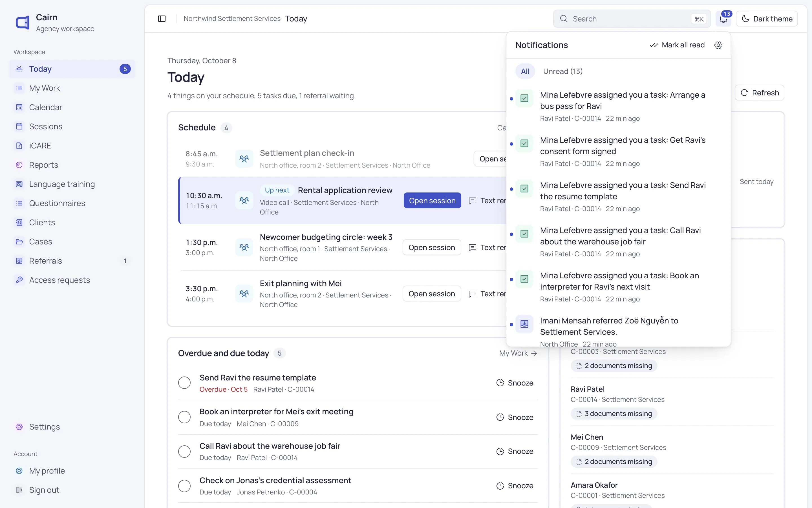Open Northwind Settlement Services breadcrumb
This screenshot has height=508, width=812.
click(x=232, y=18)
